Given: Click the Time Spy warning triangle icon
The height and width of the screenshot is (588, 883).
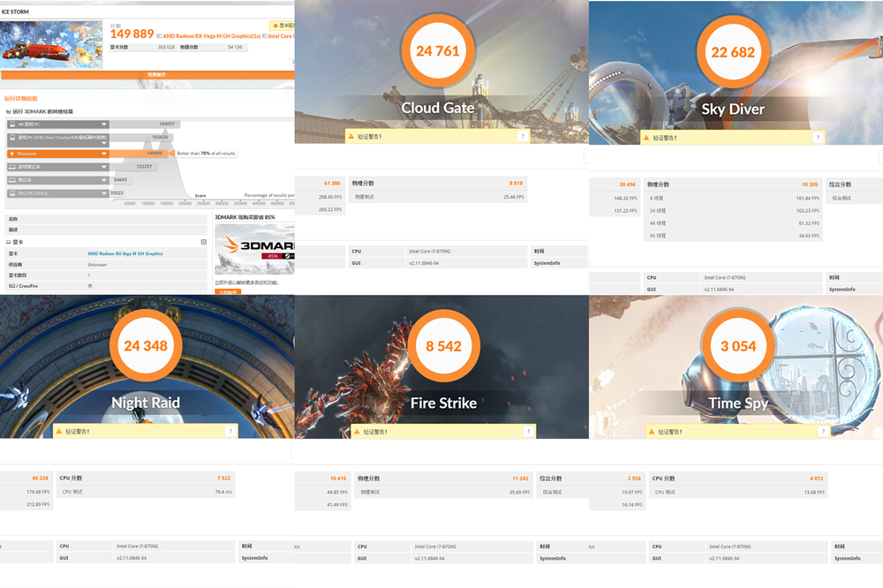Looking at the screenshot, I should point(652,432).
